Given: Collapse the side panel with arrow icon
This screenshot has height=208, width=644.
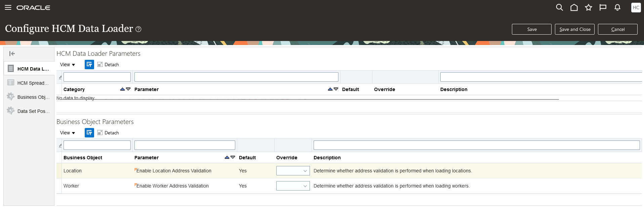Looking at the screenshot, I should pos(12,53).
